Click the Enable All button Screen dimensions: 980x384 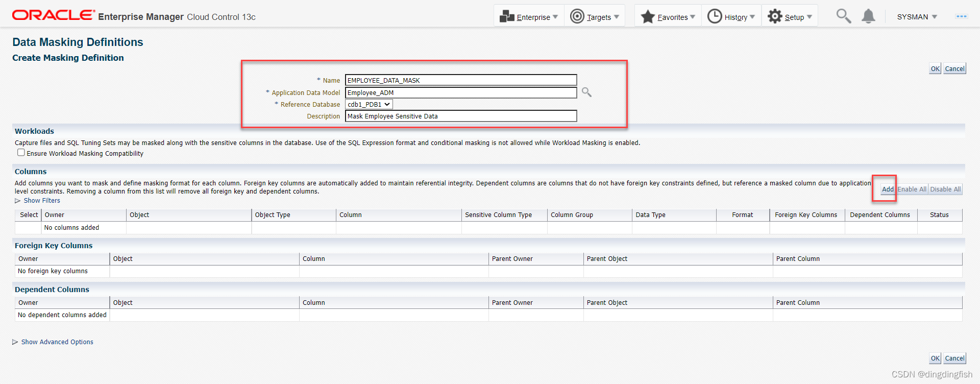coord(912,189)
